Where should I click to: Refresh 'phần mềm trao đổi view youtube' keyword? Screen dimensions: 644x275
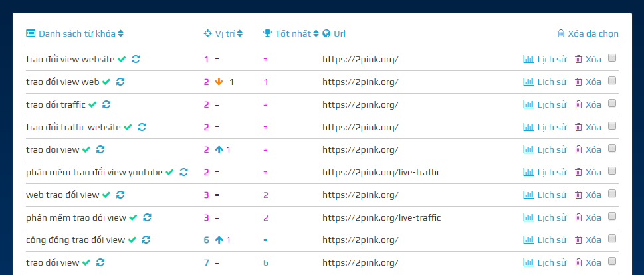[x=184, y=172]
